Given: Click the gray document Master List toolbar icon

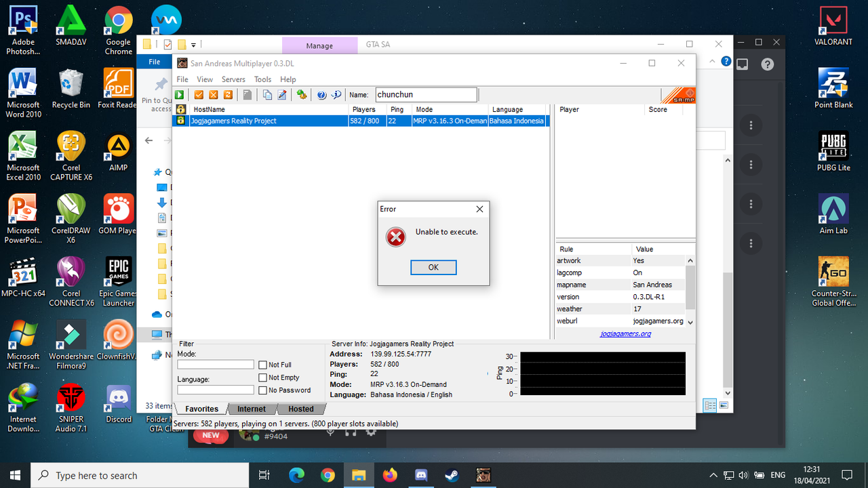Looking at the screenshot, I should (x=248, y=95).
